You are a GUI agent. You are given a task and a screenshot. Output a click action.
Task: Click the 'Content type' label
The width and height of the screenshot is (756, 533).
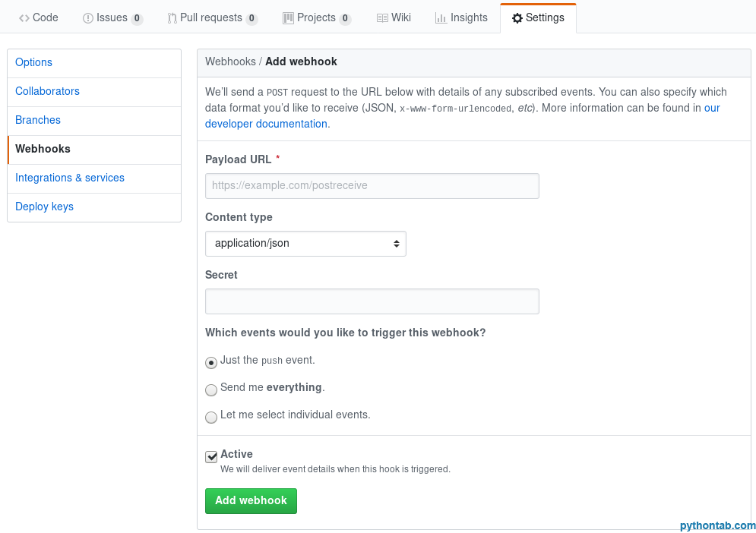coord(239,217)
